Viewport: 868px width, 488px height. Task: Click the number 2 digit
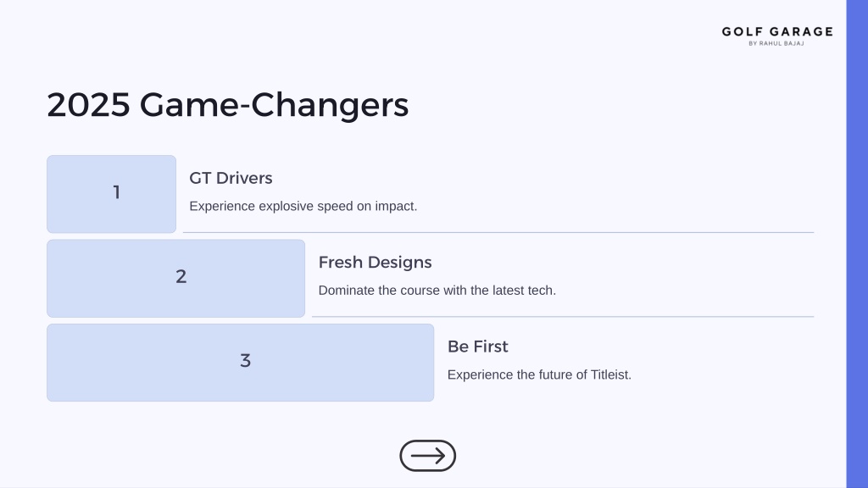(181, 277)
